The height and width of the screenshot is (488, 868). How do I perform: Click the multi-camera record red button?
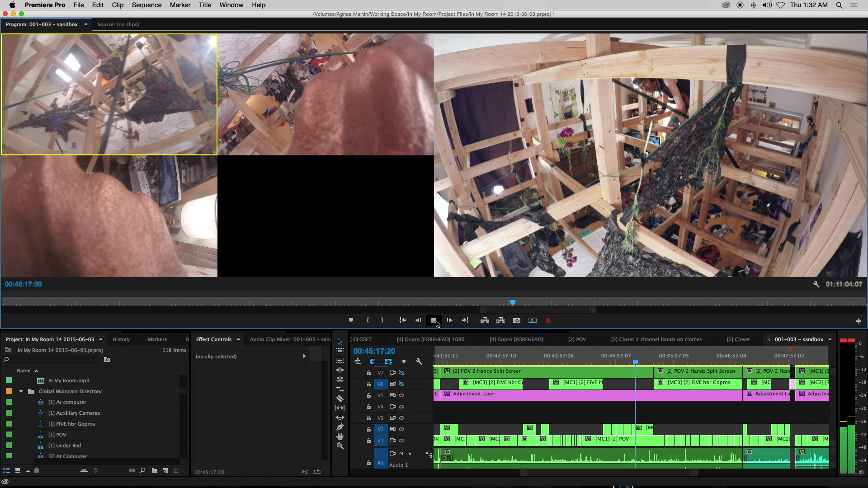[548, 320]
